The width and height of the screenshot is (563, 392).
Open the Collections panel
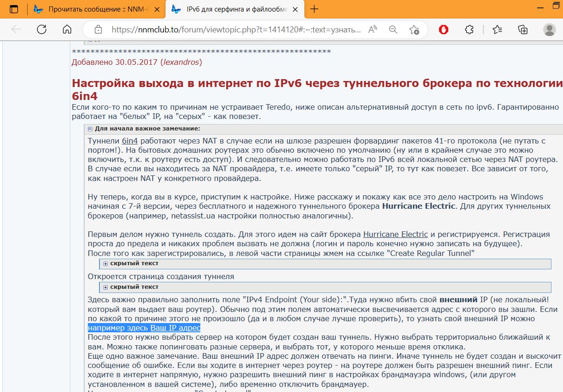(x=523, y=30)
